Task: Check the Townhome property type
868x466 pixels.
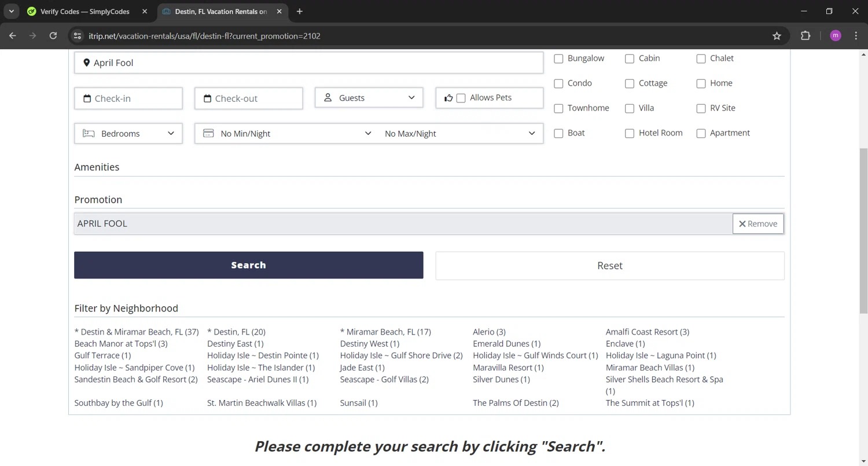Action: click(x=559, y=108)
